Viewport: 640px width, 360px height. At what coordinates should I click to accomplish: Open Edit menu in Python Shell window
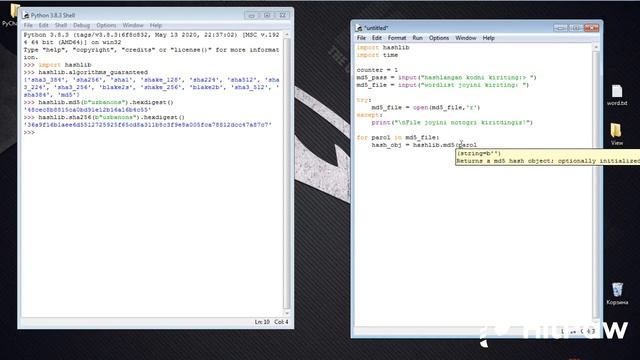click(43, 25)
